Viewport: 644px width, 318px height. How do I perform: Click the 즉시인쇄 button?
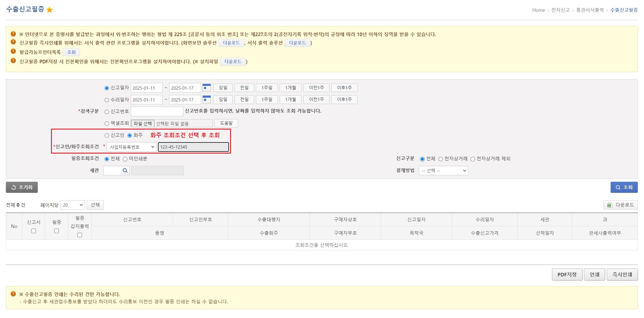pos(622,275)
